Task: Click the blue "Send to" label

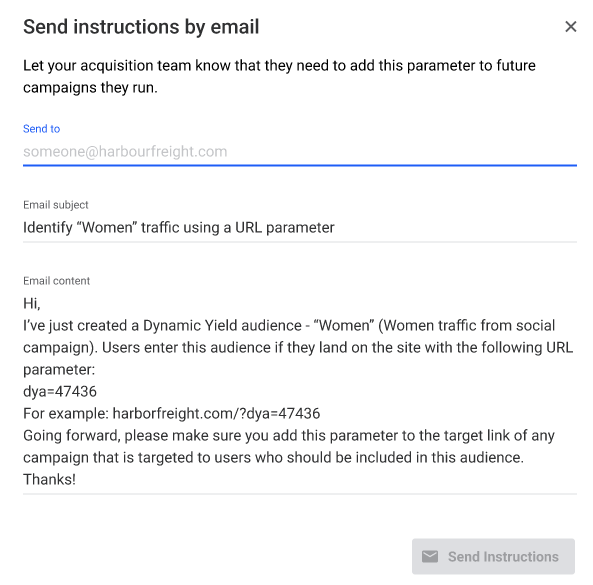Action: [x=42, y=129]
